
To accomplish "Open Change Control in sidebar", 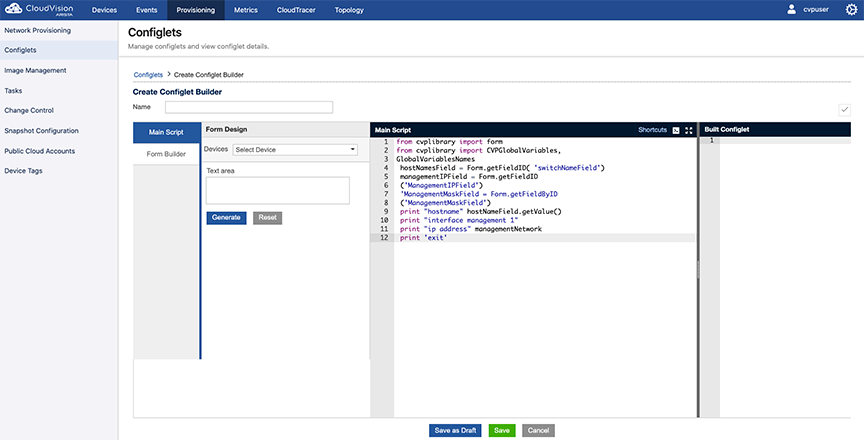I will [29, 111].
